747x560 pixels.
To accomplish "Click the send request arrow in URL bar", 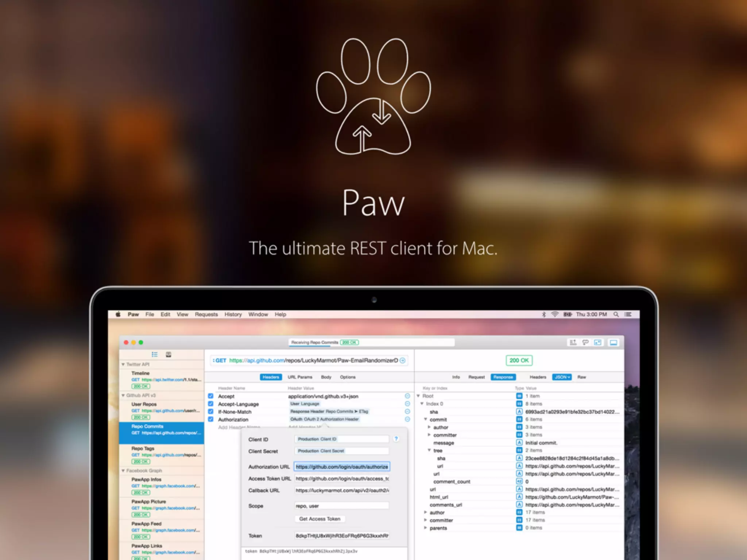I will pyautogui.click(x=403, y=361).
